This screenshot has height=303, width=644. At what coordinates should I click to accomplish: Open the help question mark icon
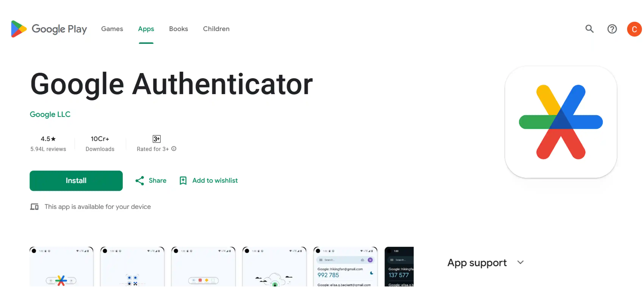click(x=612, y=29)
